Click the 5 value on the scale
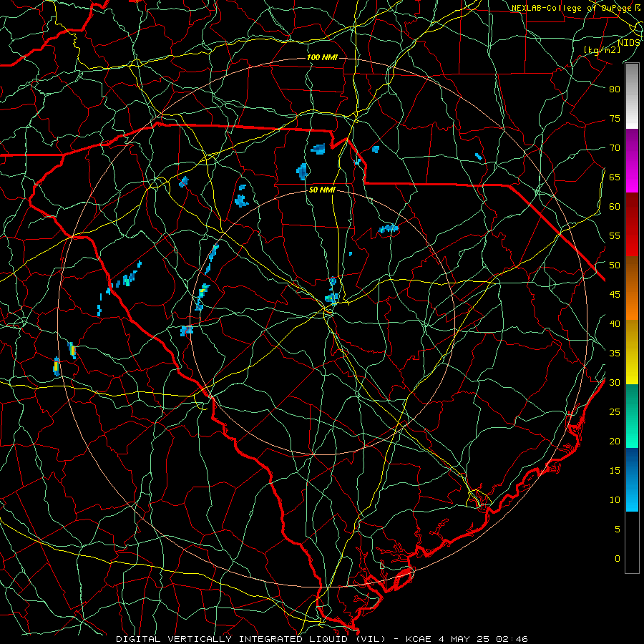Viewport: 644px width, 644px height. [x=618, y=530]
